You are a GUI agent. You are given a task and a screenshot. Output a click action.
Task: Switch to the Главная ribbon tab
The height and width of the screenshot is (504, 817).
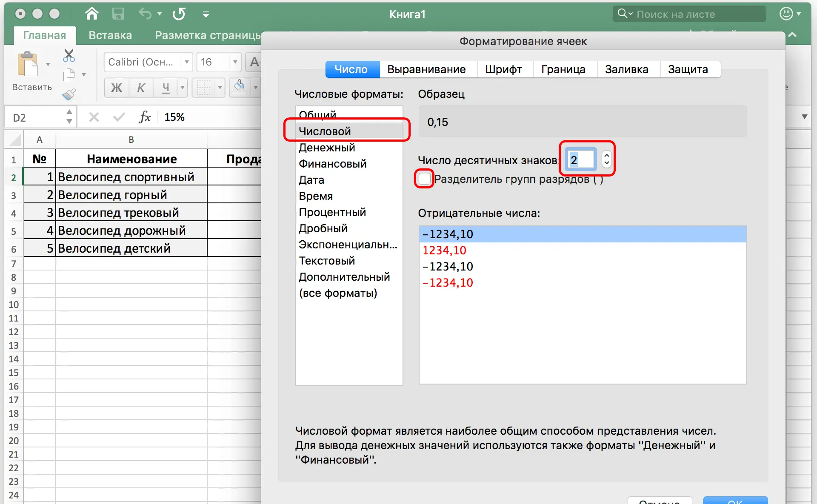[x=45, y=35]
